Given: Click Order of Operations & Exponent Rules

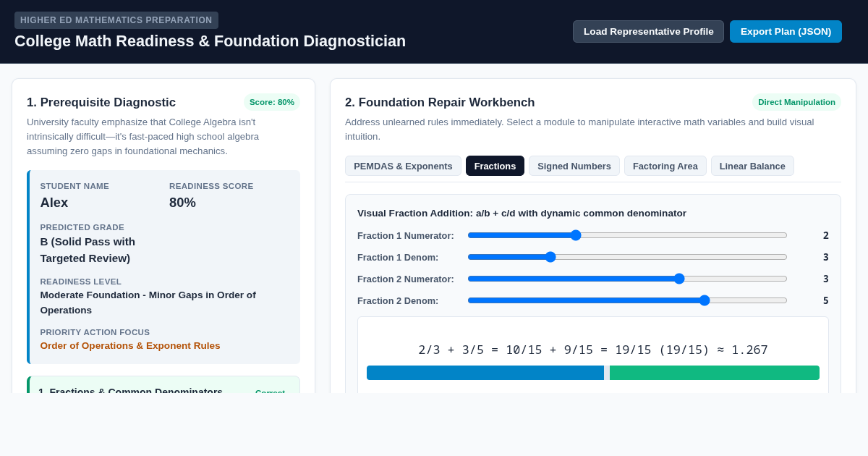Looking at the screenshot, I should click(x=130, y=346).
